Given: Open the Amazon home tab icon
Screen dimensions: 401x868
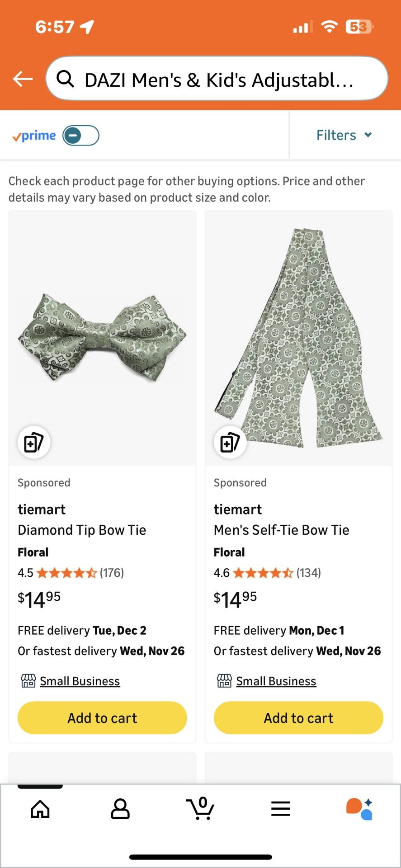Looking at the screenshot, I should coord(40,809).
